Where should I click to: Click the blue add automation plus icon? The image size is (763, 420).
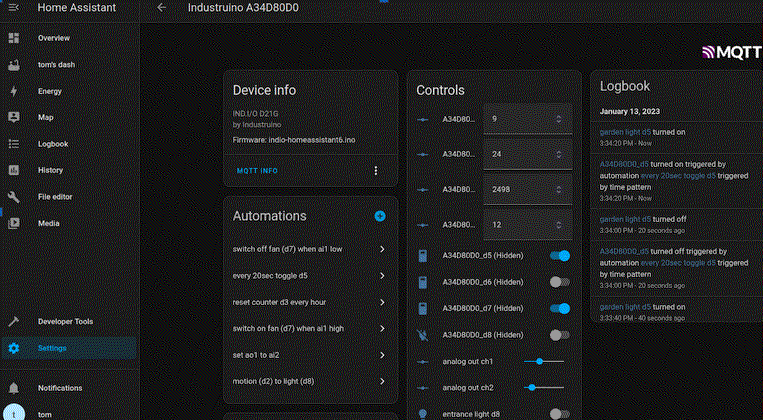380,216
